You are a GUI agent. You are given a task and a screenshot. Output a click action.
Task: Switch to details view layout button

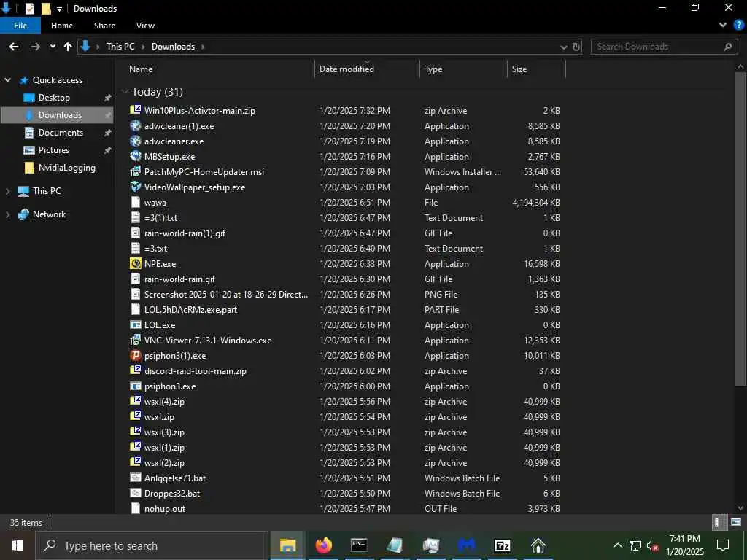(x=718, y=522)
